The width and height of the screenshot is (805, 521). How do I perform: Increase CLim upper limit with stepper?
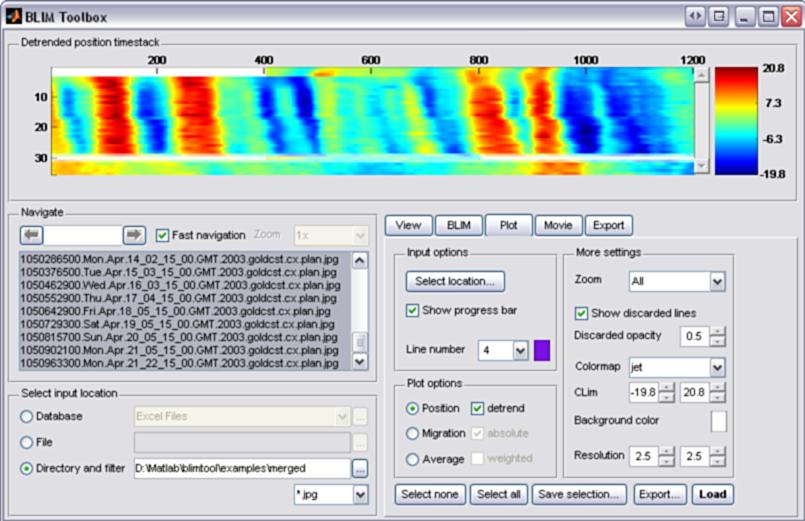click(718, 388)
